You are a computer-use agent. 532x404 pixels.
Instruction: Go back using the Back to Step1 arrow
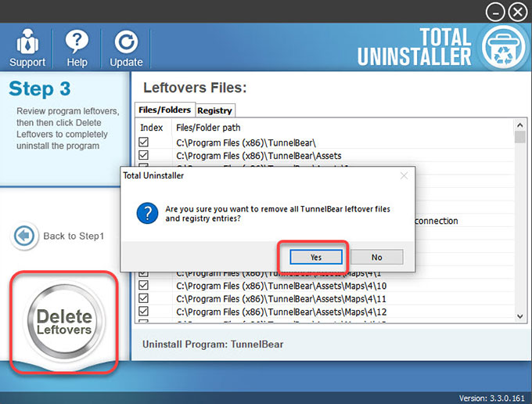click(x=24, y=236)
